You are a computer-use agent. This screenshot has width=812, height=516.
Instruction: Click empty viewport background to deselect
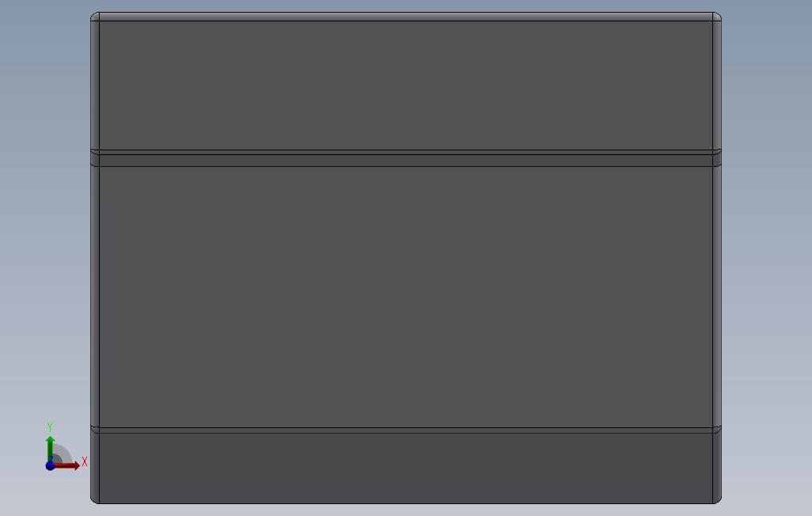tap(766, 259)
